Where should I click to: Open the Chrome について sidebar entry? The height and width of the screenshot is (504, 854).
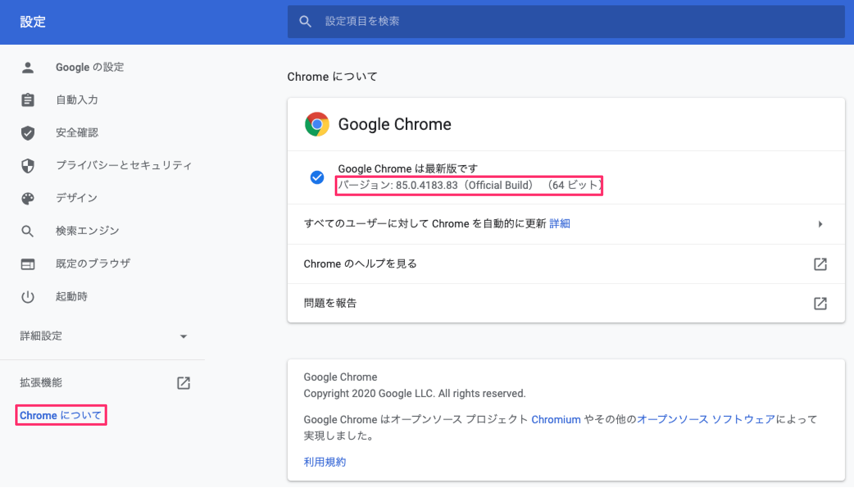[x=61, y=415]
